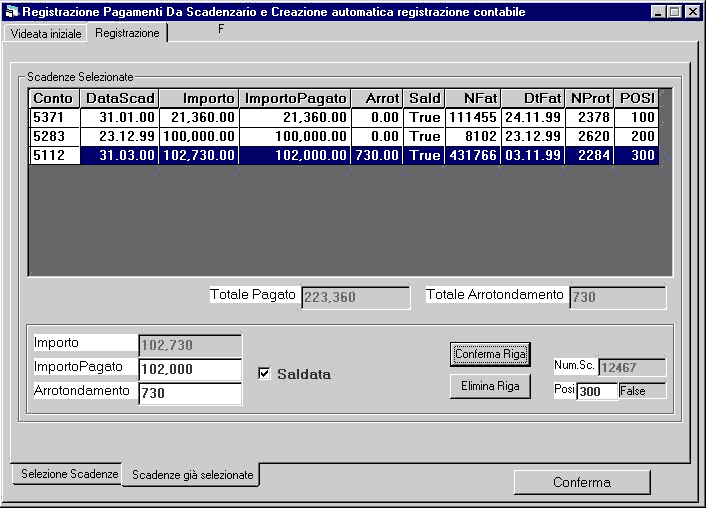This screenshot has height=508, width=706.
Task: Click NFat cell 8102
Action: [x=473, y=136]
